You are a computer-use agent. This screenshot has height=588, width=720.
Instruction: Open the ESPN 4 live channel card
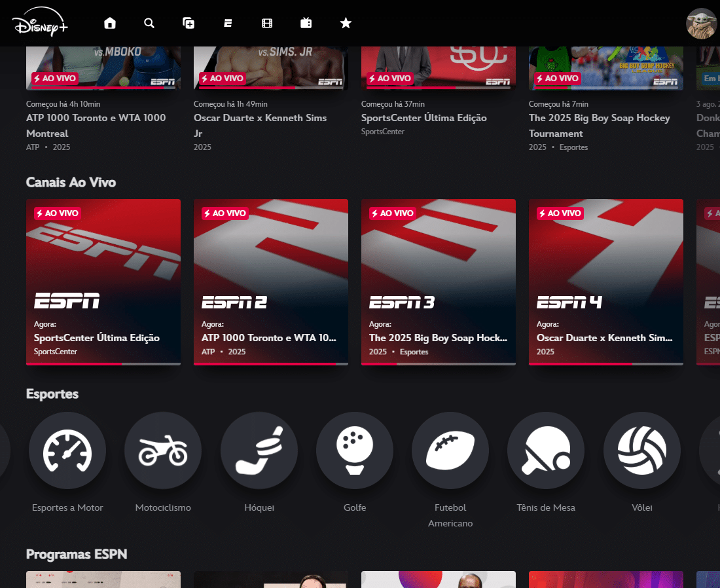pyautogui.click(x=606, y=282)
